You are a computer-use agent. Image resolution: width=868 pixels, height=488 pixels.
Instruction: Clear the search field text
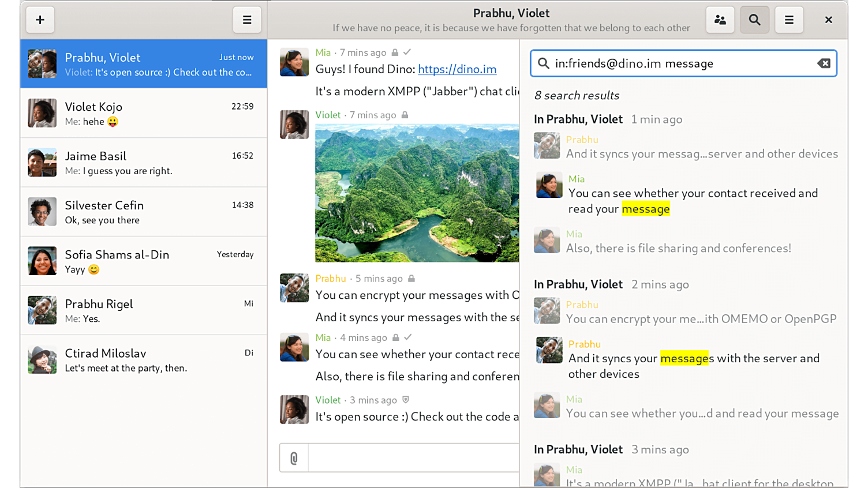pyautogui.click(x=824, y=63)
